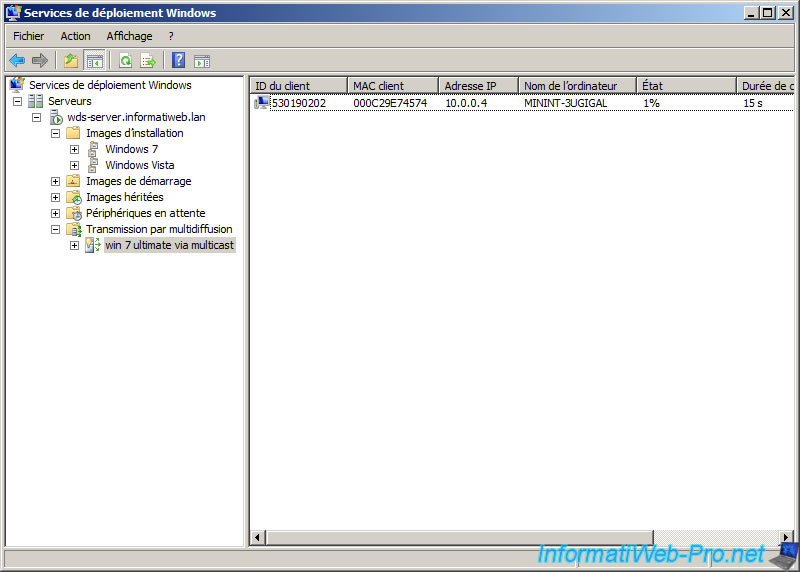Viewport: 800px width, 572px height.
Task: Click the Windows Vista image group icon
Action: [93, 165]
